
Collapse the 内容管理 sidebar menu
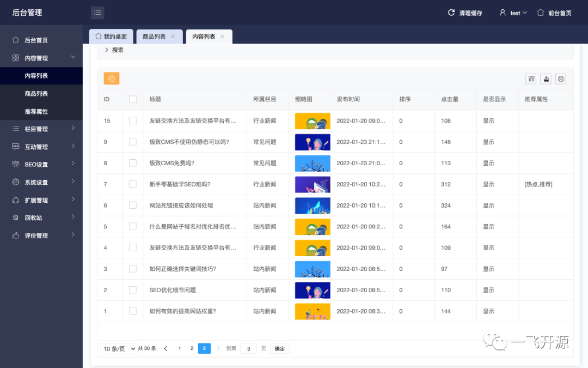point(73,57)
